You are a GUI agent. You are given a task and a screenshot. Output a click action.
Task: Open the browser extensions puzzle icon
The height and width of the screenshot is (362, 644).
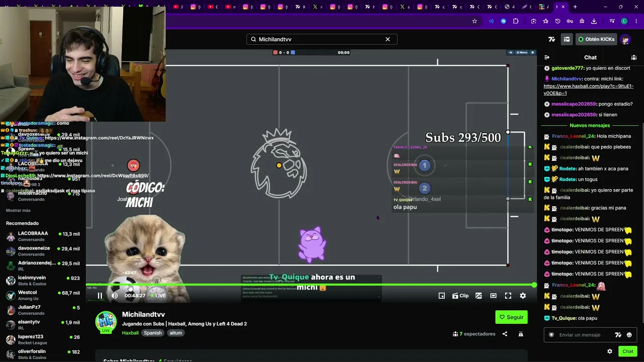pyautogui.click(x=516, y=21)
